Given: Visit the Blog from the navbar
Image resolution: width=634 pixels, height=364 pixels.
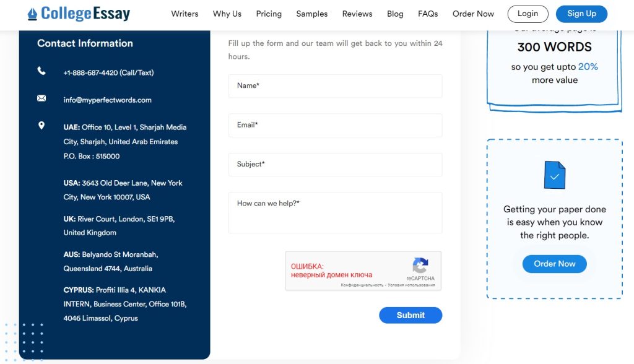Looking at the screenshot, I should click(395, 13).
